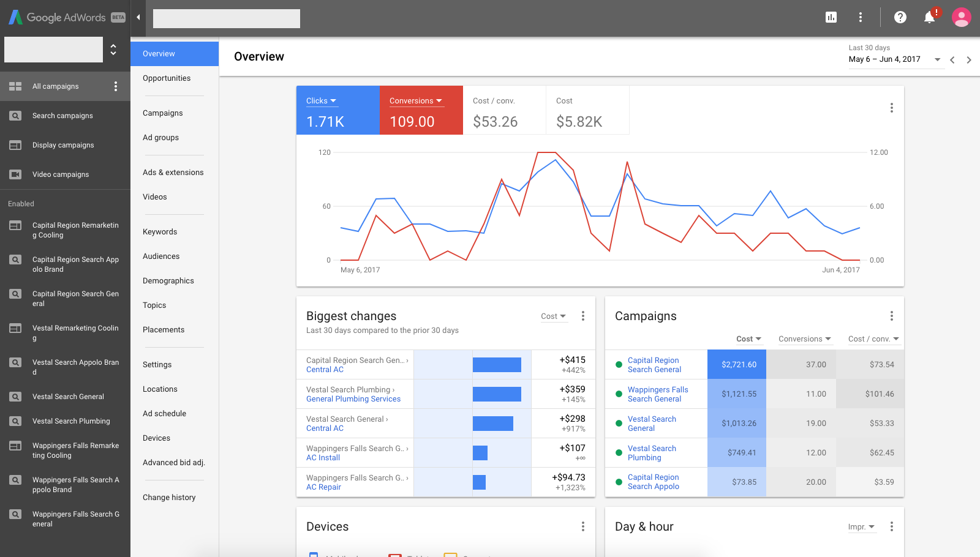Toggle the Conversions metric card on the chart
Image resolution: width=980 pixels, height=557 pixels.
coord(421,110)
